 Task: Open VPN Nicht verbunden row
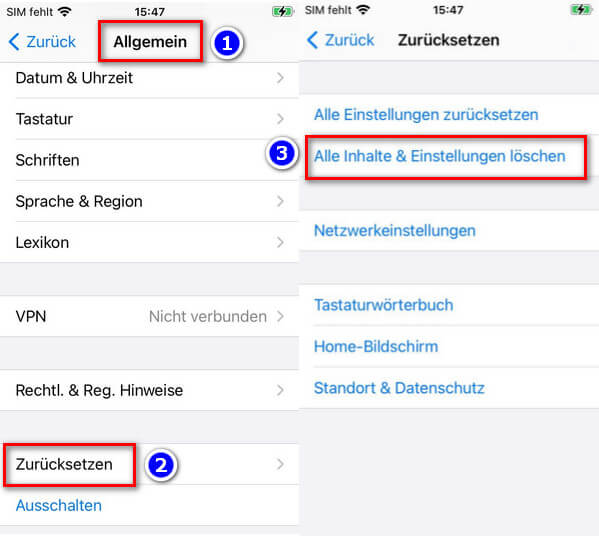[x=149, y=316]
